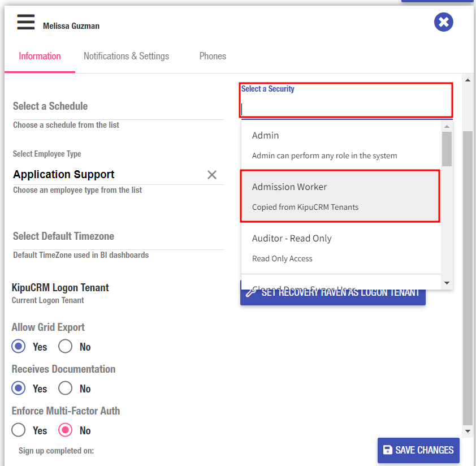The width and height of the screenshot is (476, 466).
Task: Close the dialog with the X icon
Action: [x=443, y=22]
